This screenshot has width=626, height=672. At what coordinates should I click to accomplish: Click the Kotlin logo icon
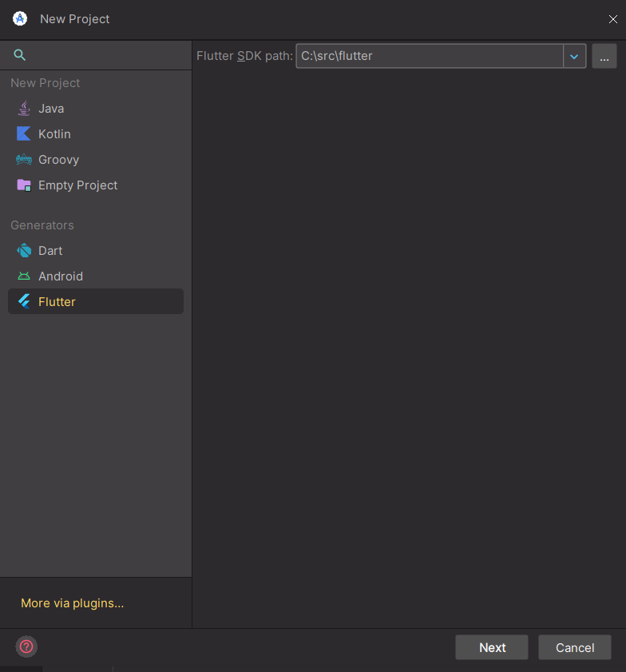point(23,133)
